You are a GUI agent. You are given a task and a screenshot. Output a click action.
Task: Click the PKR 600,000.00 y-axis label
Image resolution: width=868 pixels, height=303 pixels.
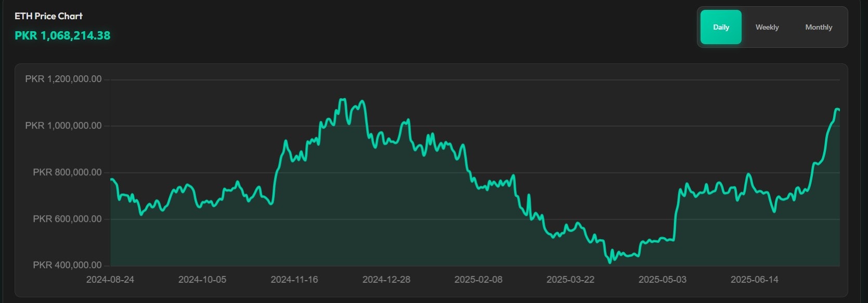[x=67, y=219]
